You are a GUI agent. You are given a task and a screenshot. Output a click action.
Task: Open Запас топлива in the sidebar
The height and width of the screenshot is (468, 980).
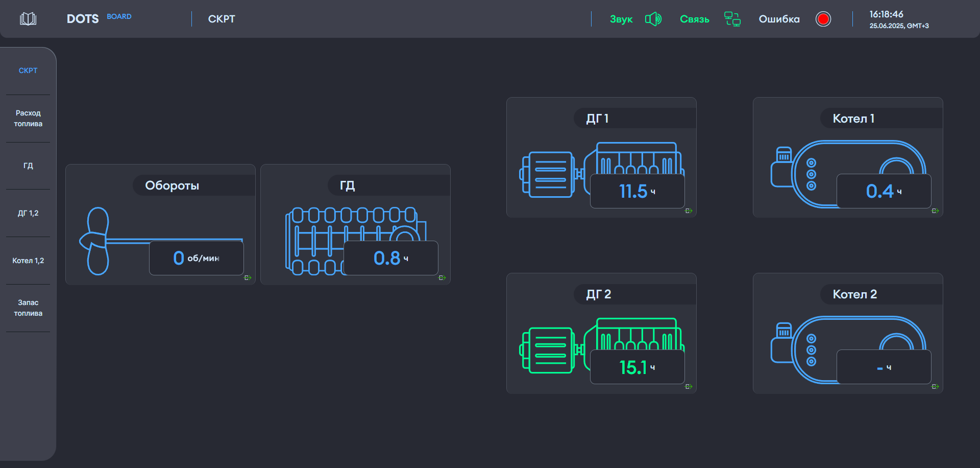click(28, 308)
